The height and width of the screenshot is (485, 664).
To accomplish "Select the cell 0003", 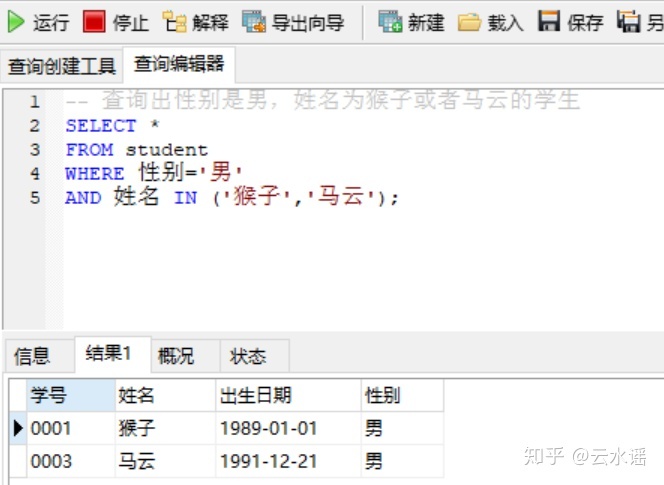I will click(x=71, y=461).
